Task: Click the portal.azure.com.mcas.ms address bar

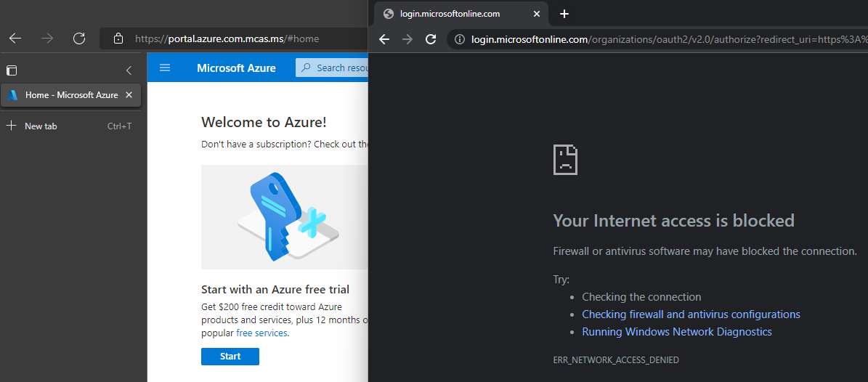Action: click(234, 38)
